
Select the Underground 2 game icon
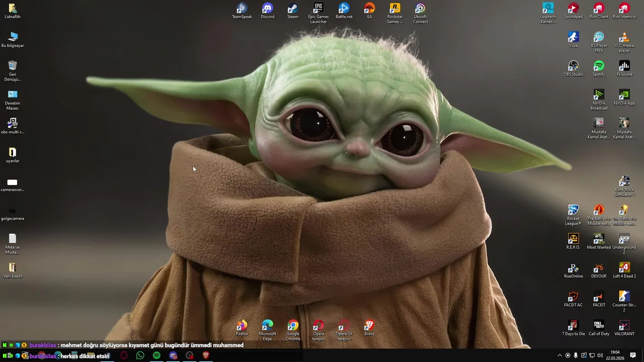624,243
